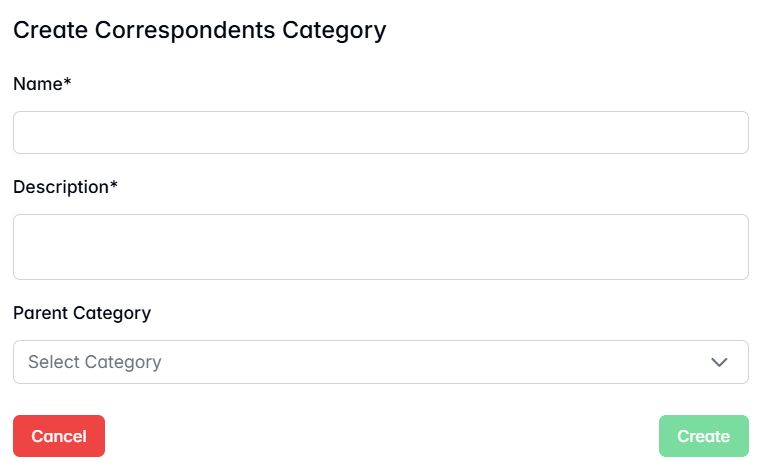762x469 pixels.
Task: Open the Select Category dropdown
Action: click(x=380, y=362)
